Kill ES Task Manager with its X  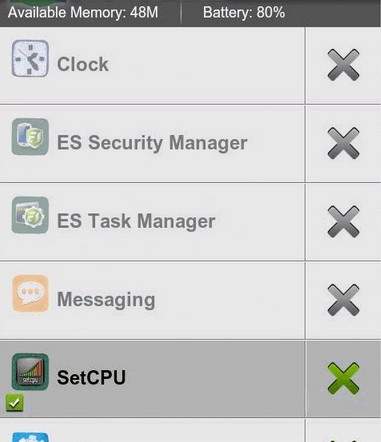pos(343,222)
